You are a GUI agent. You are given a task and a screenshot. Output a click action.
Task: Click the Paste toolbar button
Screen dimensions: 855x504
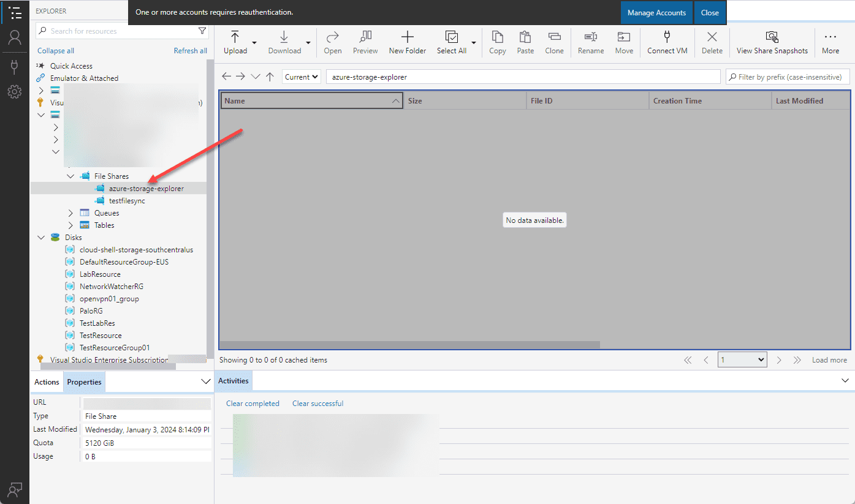pos(525,43)
